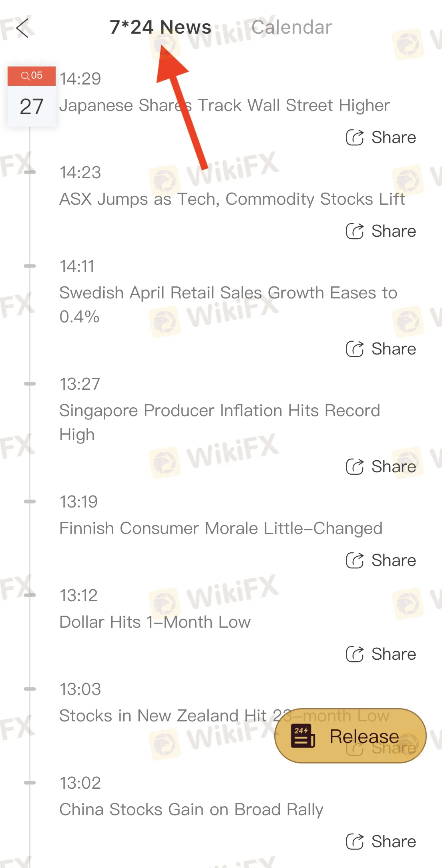
Task: Select the 7*24 News tab
Action: click(x=160, y=27)
